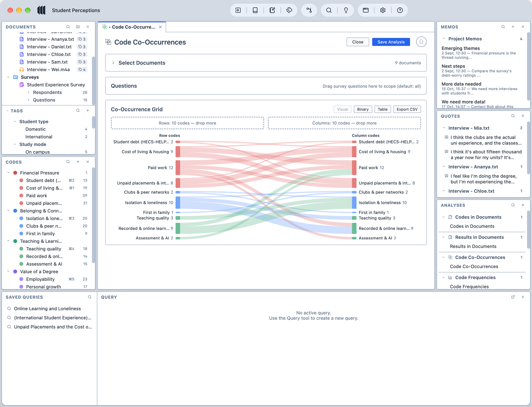Image resolution: width=532 pixels, height=407 pixels.
Task: Search within the Documents panel
Action: point(68,27)
